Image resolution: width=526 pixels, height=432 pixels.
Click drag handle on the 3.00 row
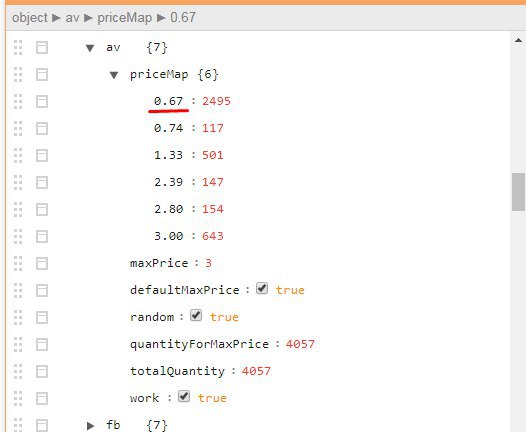pyautogui.click(x=18, y=236)
